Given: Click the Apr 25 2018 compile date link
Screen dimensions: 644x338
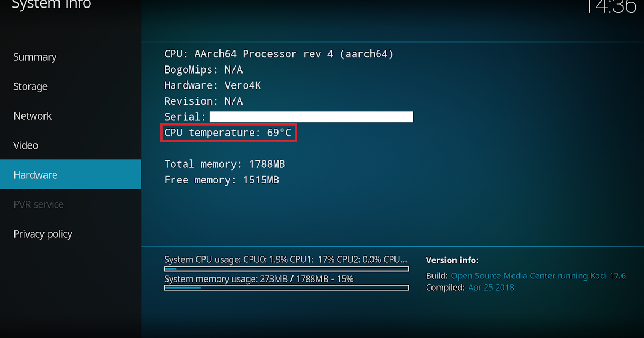Looking at the screenshot, I should click(491, 287).
